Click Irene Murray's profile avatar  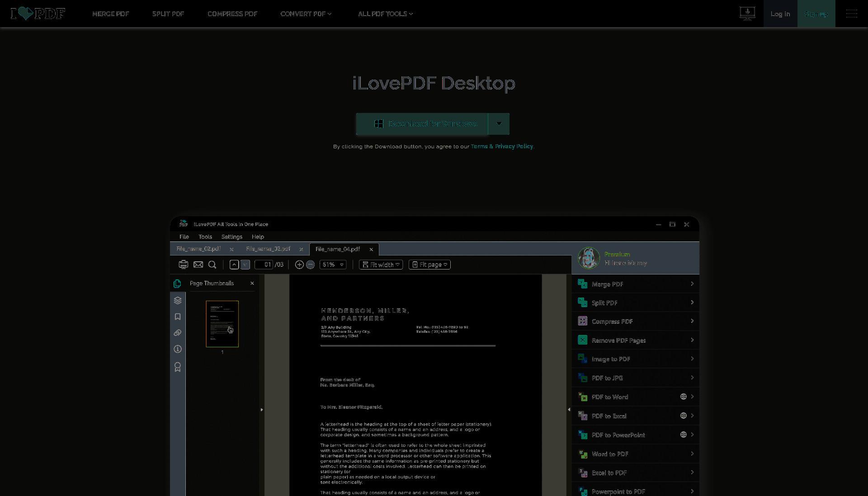(x=589, y=258)
